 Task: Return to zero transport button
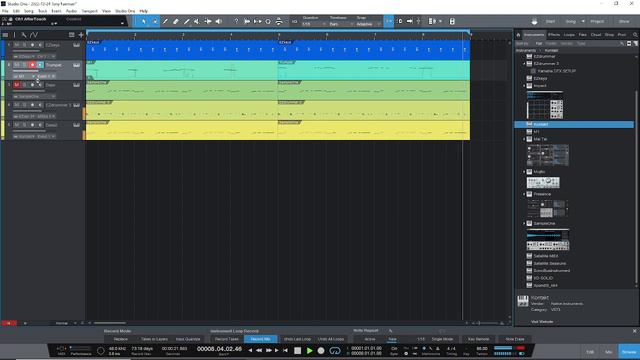coord(285,350)
